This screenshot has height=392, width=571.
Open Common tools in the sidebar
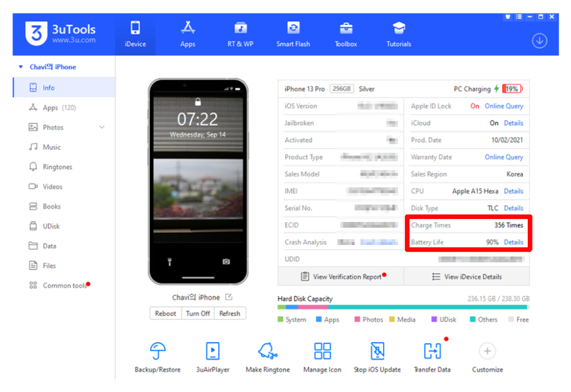coord(64,286)
